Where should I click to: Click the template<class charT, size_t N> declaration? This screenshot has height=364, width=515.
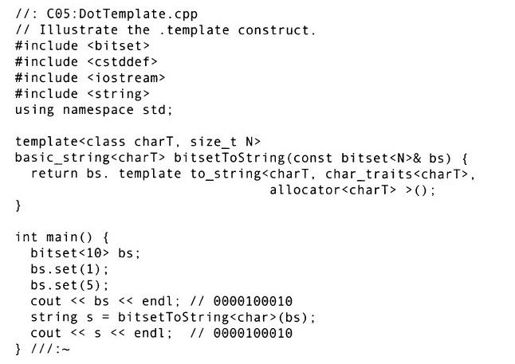(138, 142)
